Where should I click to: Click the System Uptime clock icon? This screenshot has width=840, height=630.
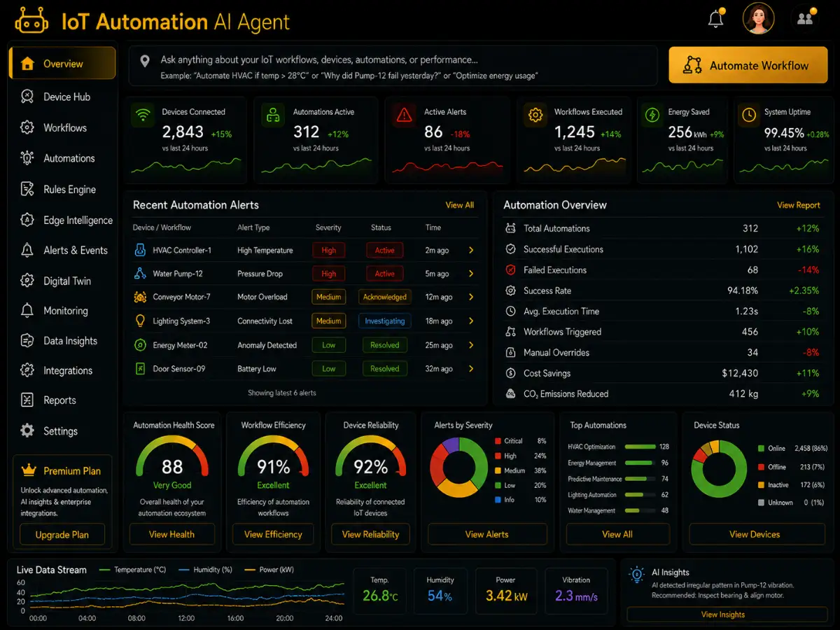(x=748, y=115)
